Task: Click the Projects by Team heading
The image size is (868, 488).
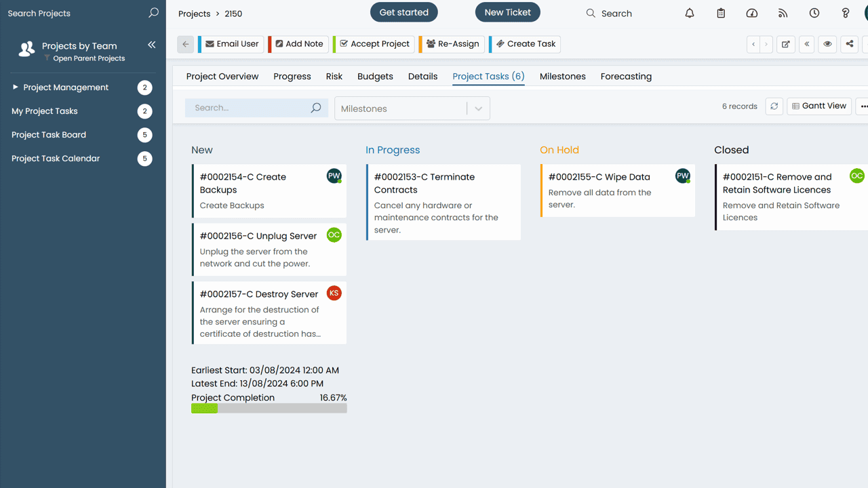Action: tap(79, 46)
